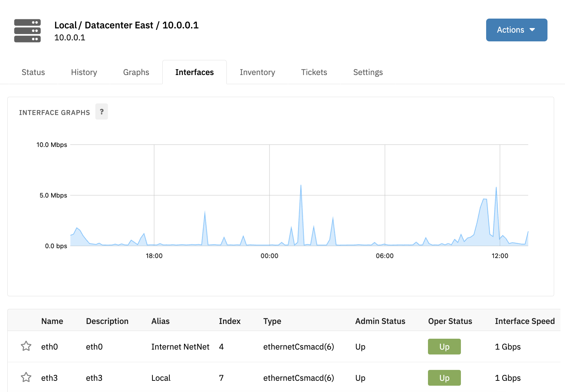The height and width of the screenshot is (392, 565).
Task: Open the Actions dropdown
Action: (x=517, y=30)
